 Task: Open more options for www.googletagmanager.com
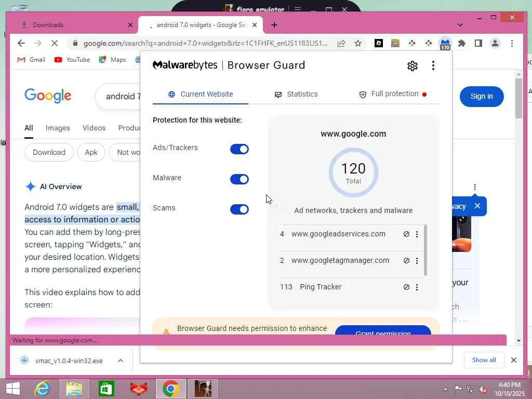417,261
